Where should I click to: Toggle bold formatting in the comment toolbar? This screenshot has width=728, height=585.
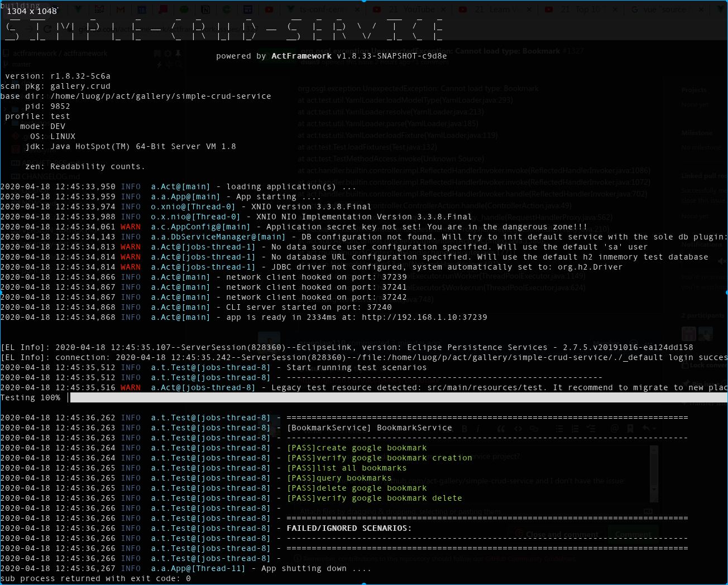(464, 428)
